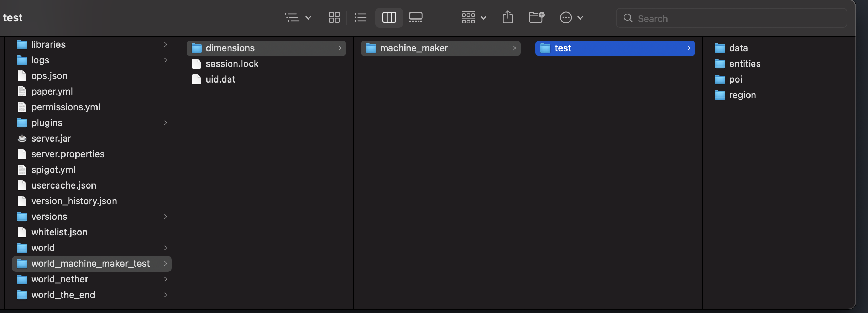
Task: Select the permissions.yml file
Action: click(92, 107)
